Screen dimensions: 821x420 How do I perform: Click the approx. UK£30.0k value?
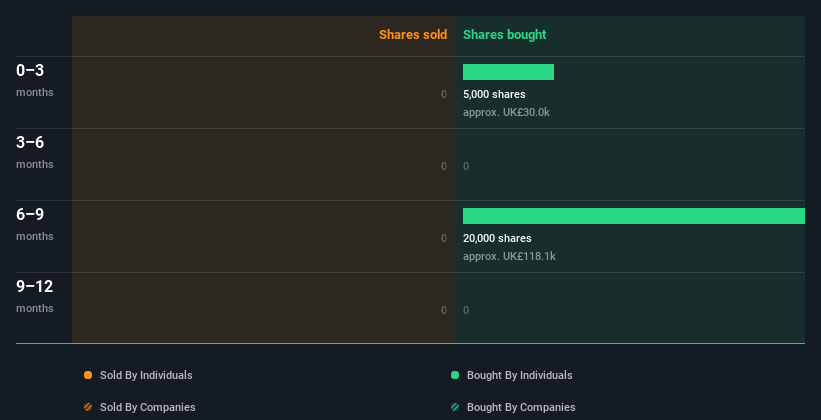(x=506, y=112)
